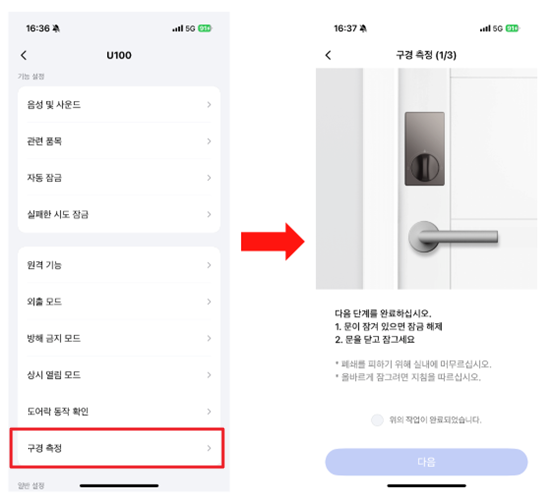
Task: Tap the 5G signal indicator on the right phone
Action: 498,28
